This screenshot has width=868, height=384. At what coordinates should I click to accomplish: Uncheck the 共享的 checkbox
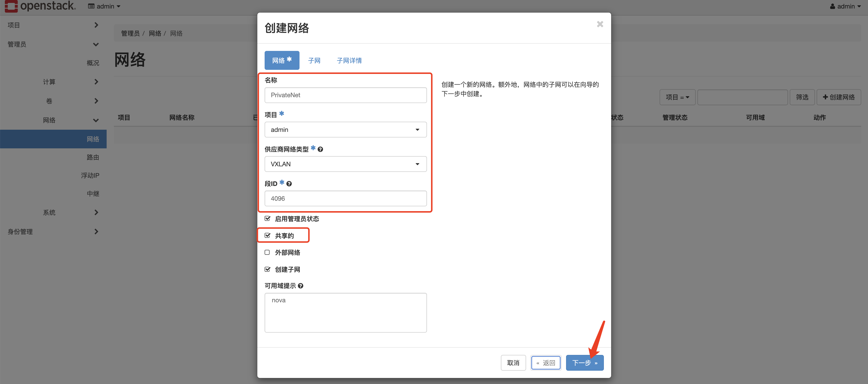coord(267,235)
